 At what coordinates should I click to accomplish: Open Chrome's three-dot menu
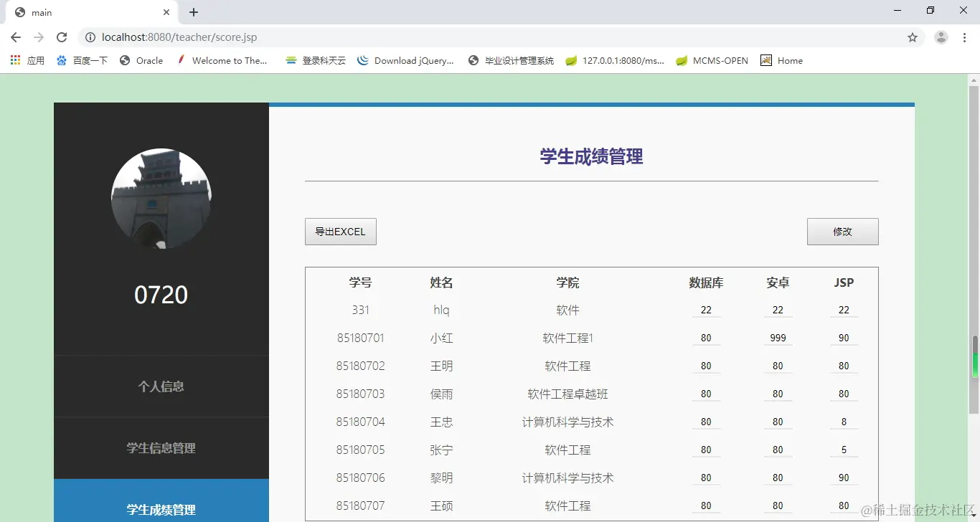click(964, 37)
